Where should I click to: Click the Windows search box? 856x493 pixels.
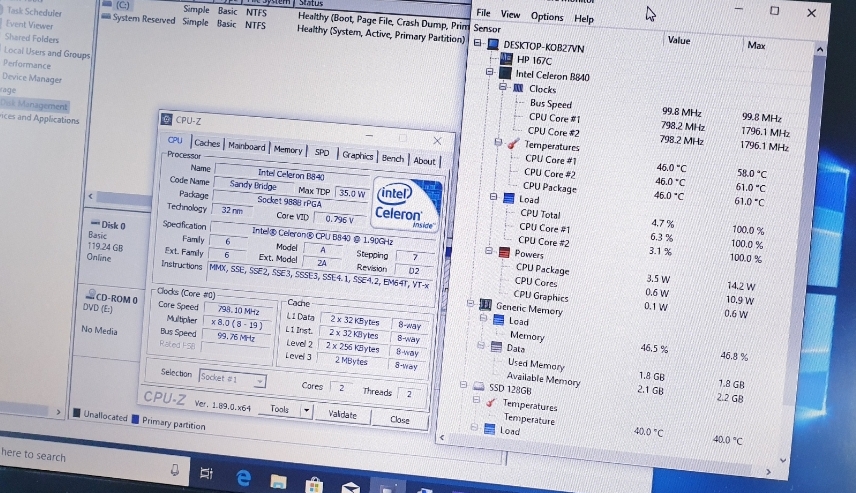(80, 458)
